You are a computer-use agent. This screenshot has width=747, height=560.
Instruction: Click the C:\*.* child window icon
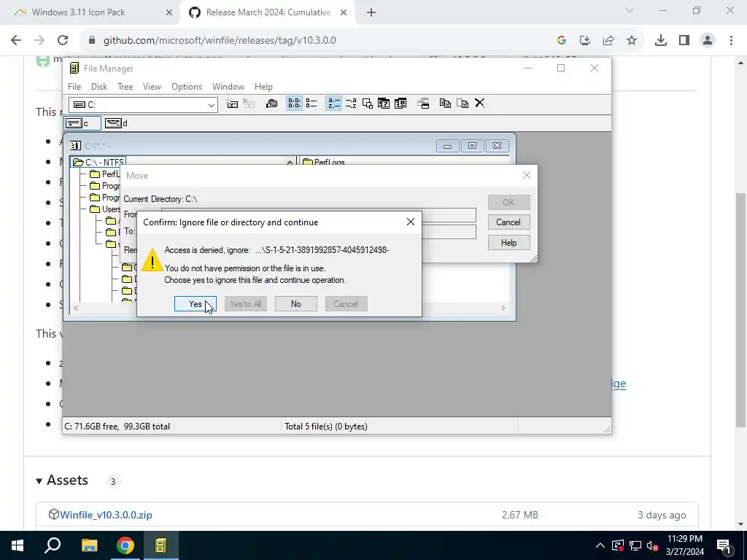click(75, 146)
